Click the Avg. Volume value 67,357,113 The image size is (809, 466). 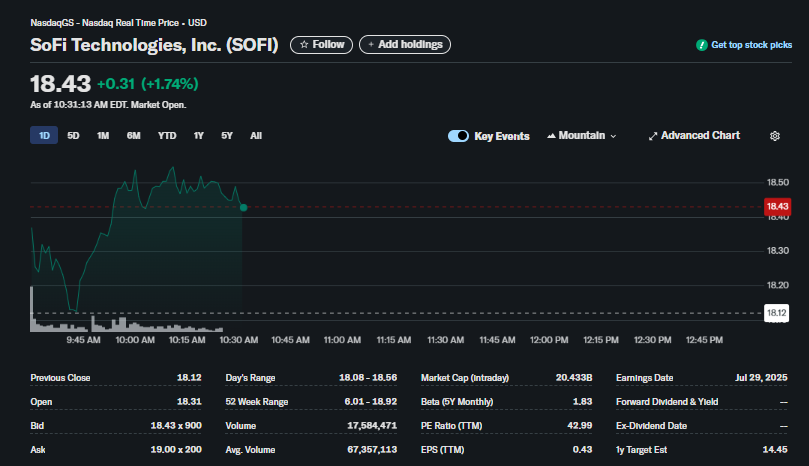tap(372, 449)
